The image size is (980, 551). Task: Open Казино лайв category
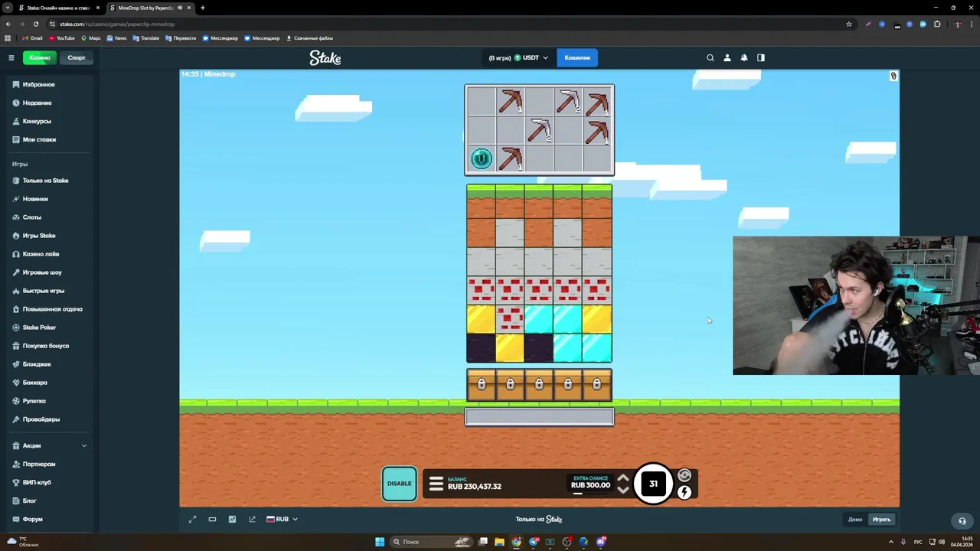[x=51, y=254]
